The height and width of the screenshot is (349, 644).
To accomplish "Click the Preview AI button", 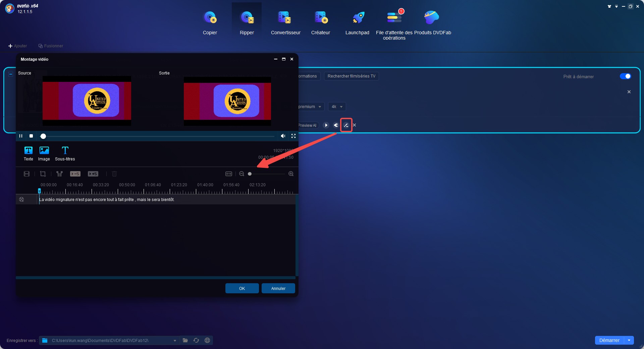I will pyautogui.click(x=307, y=125).
